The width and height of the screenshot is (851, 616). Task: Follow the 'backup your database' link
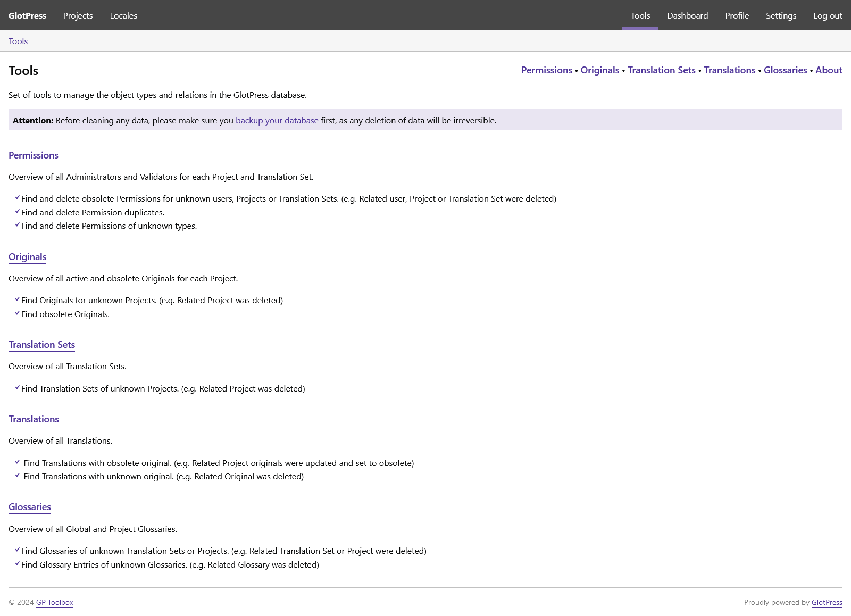pos(277,121)
